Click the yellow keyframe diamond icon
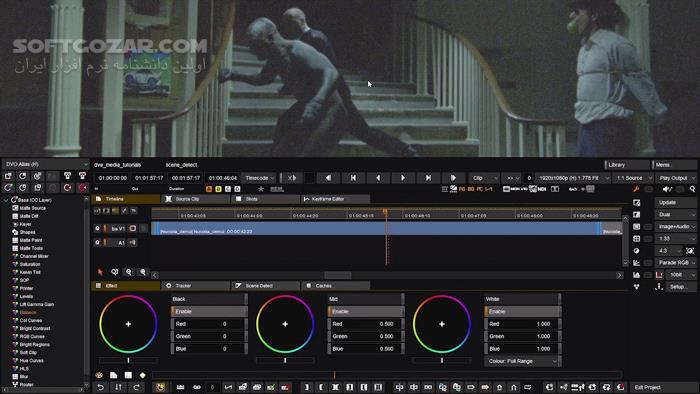 click(x=142, y=375)
